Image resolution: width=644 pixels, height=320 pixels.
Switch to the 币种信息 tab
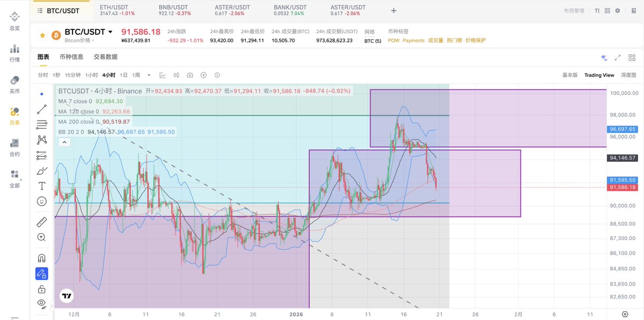[x=71, y=57]
